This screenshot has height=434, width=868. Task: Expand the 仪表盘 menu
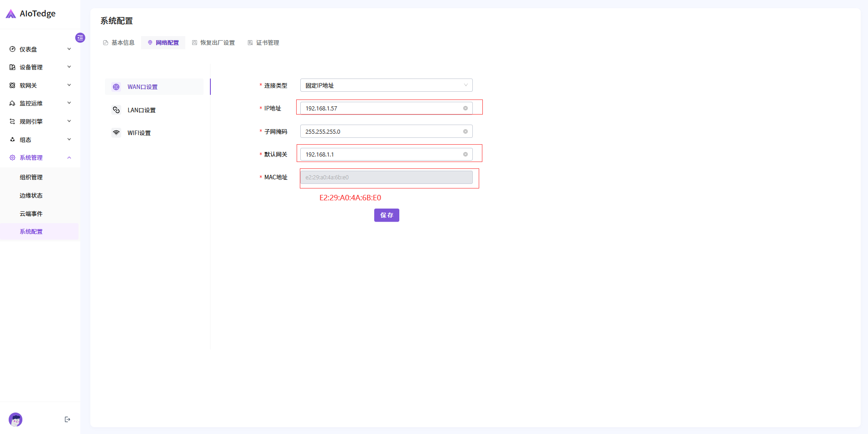click(40, 49)
